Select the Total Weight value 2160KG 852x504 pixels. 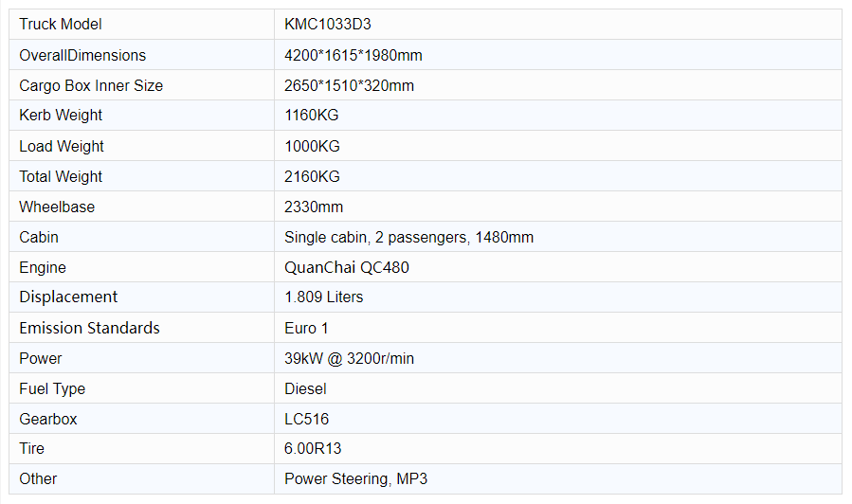(x=312, y=176)
